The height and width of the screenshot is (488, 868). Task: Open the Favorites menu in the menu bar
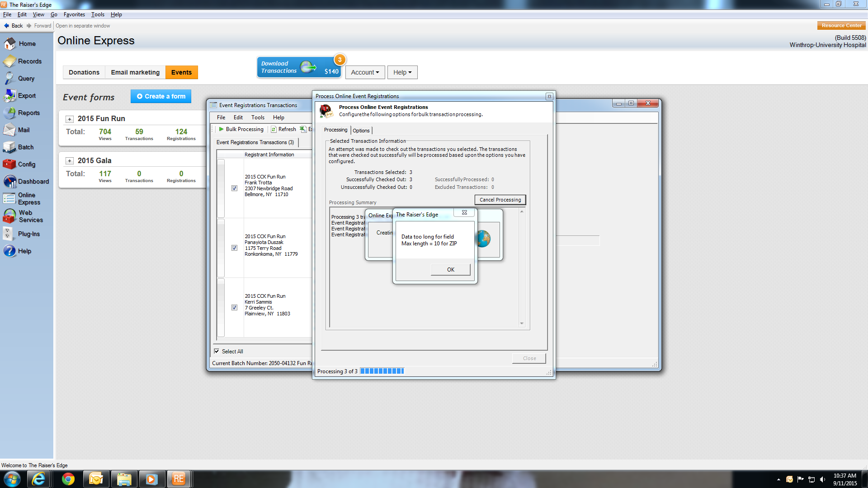click(74, 14)
